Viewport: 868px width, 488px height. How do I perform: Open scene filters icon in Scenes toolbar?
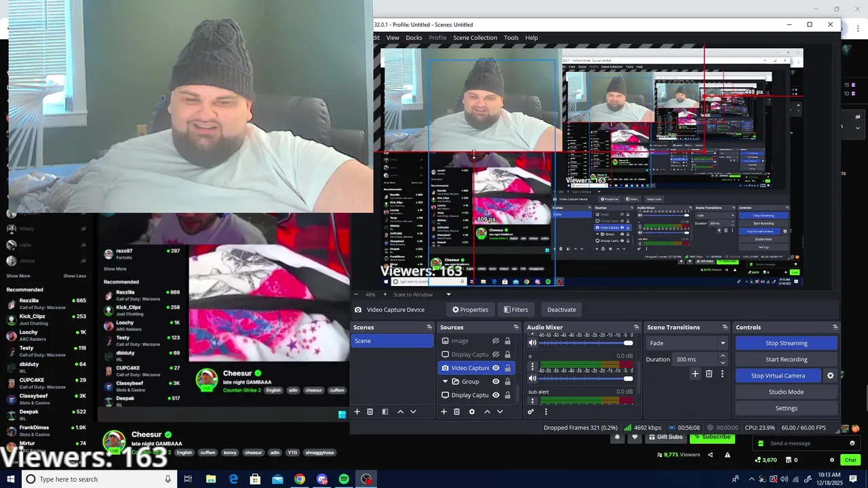point(385,411)
